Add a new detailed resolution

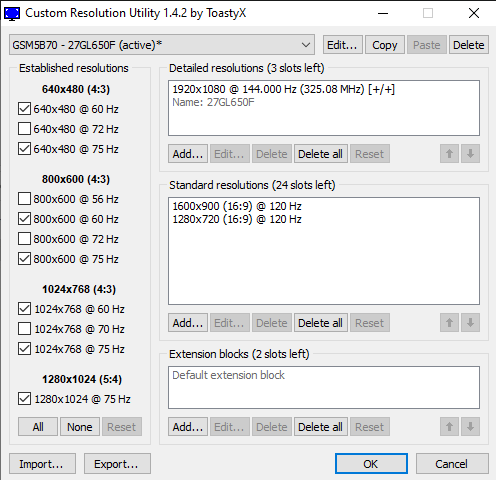[188, 154]
